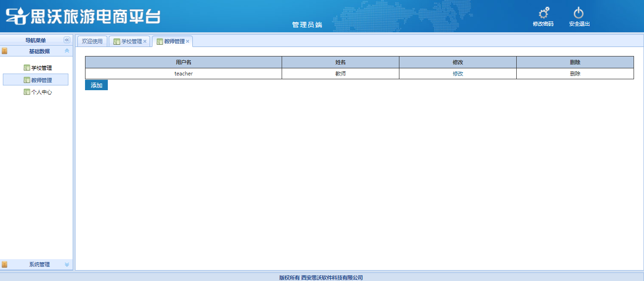Click the 思沃旅游电商平台 logo
The height and width of the screenshot is (281, 644).
[84, 16]
